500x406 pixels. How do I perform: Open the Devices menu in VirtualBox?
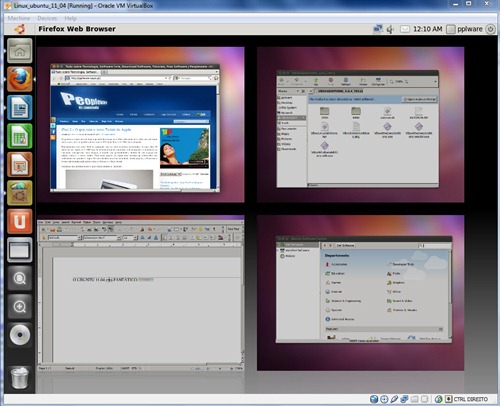pos(47,18)
